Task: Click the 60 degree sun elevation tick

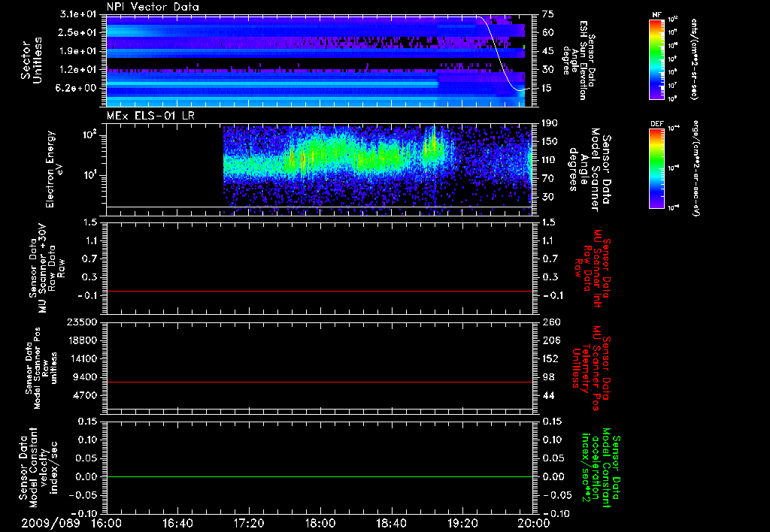Action: click(548, 32)
